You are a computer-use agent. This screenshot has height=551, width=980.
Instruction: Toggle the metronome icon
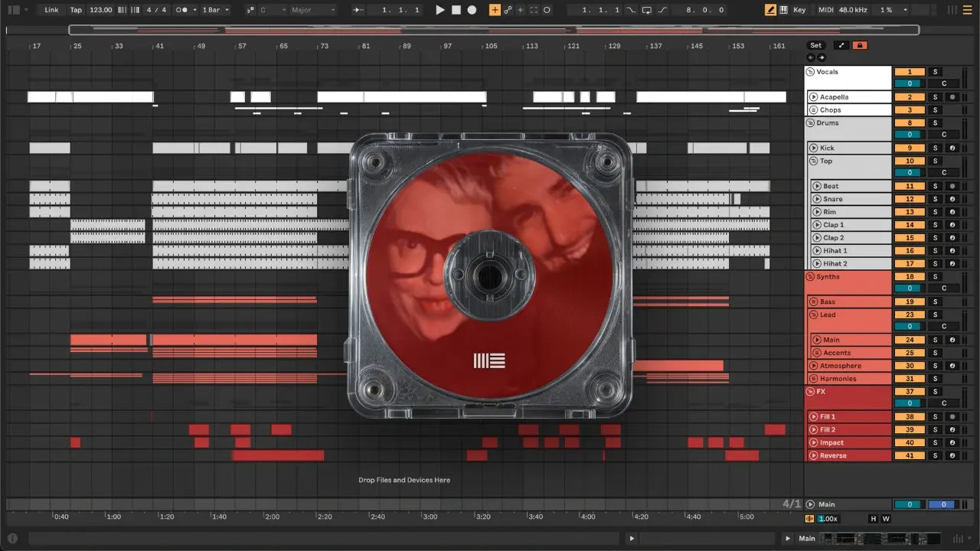(183, 10)
